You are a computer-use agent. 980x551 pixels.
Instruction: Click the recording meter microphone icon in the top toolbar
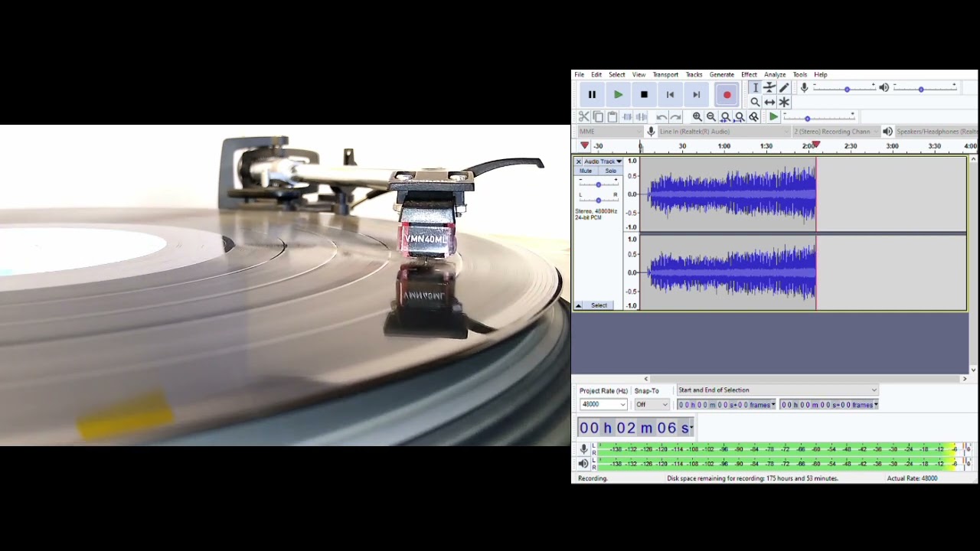tap(804, 88)
